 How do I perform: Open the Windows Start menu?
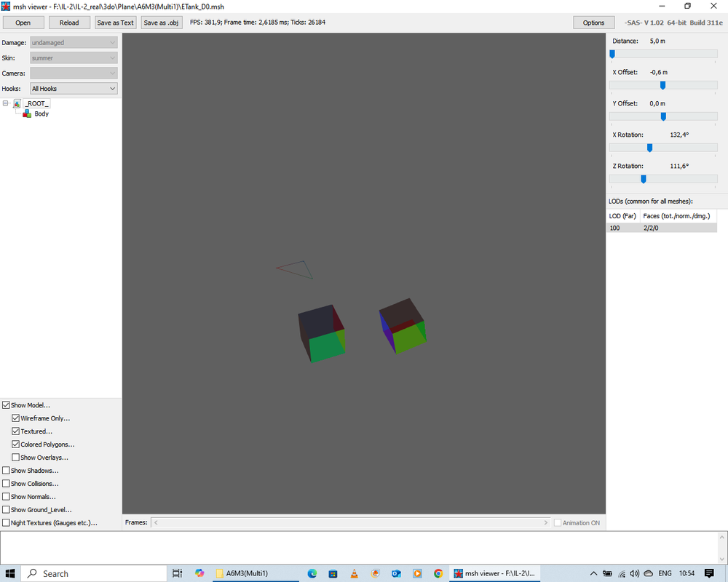coord(9,574)
